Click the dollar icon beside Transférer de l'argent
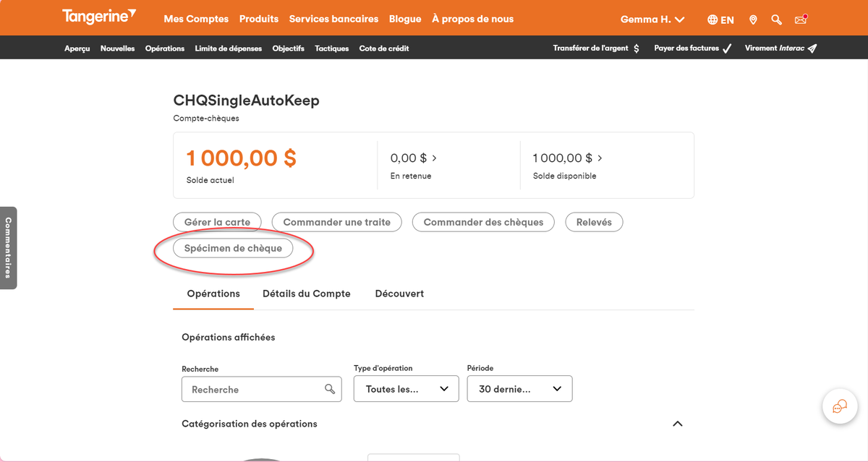The height and width of the screenshot is (462, 868). coord(636,48)
